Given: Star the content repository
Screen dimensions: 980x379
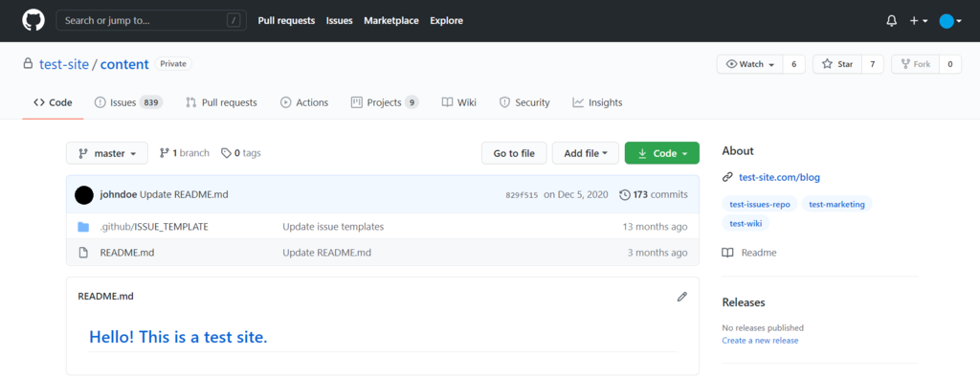Looking at the screenshot, I should click(x=837, y=64).
